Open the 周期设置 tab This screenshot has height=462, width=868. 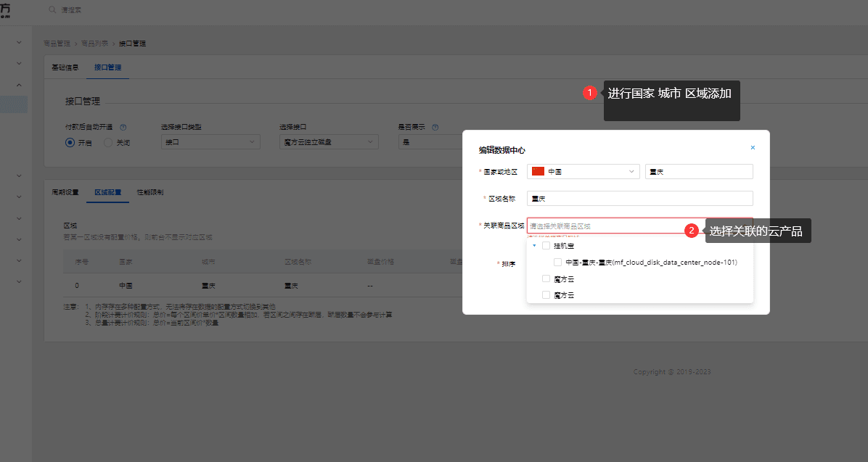(65, 192)
